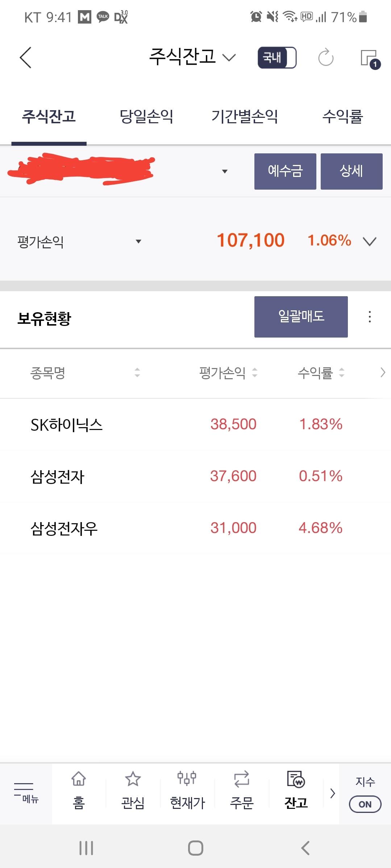Sort holdings by 수익률 column arrows
The height and width of the screenshot is (868, 391).
(341, 372)
